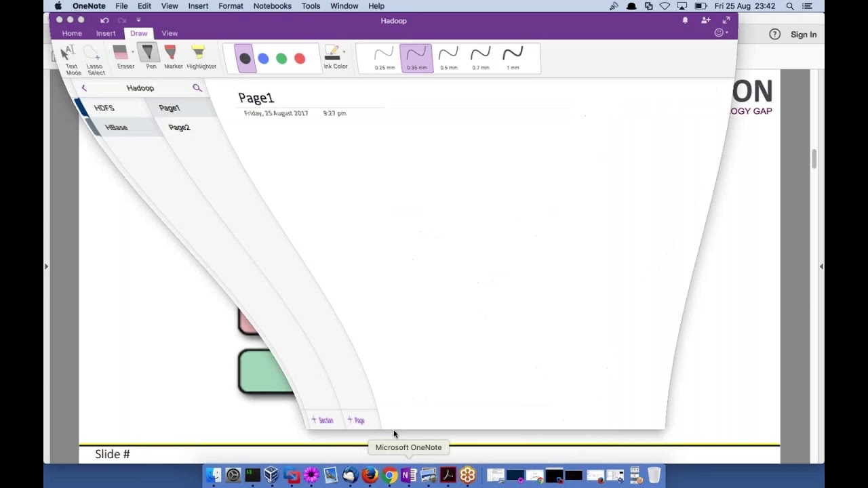Add a new page
This screenshot has width=868, height=488.
point(356,420)
